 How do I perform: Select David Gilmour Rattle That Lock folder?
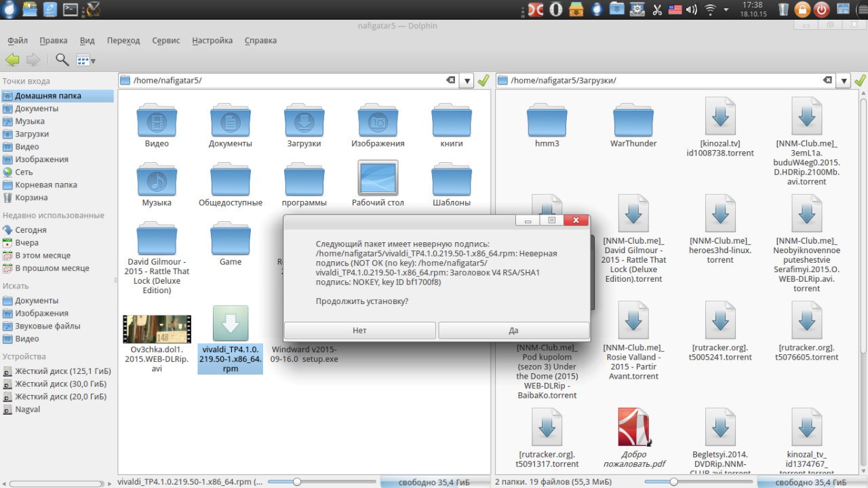[157, 239]
